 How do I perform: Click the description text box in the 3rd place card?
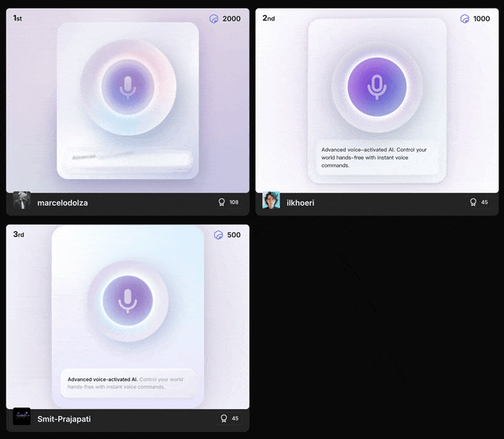tap(128, 383)
